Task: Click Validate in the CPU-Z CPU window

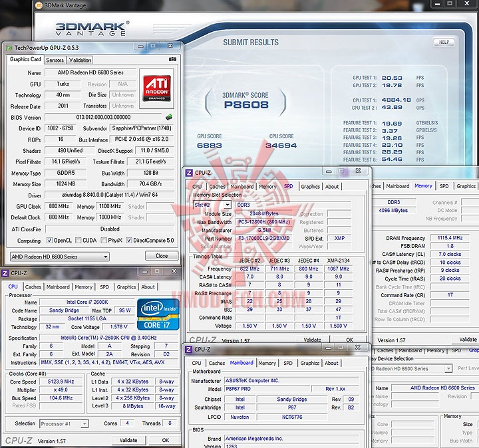Action: [128, 440]
